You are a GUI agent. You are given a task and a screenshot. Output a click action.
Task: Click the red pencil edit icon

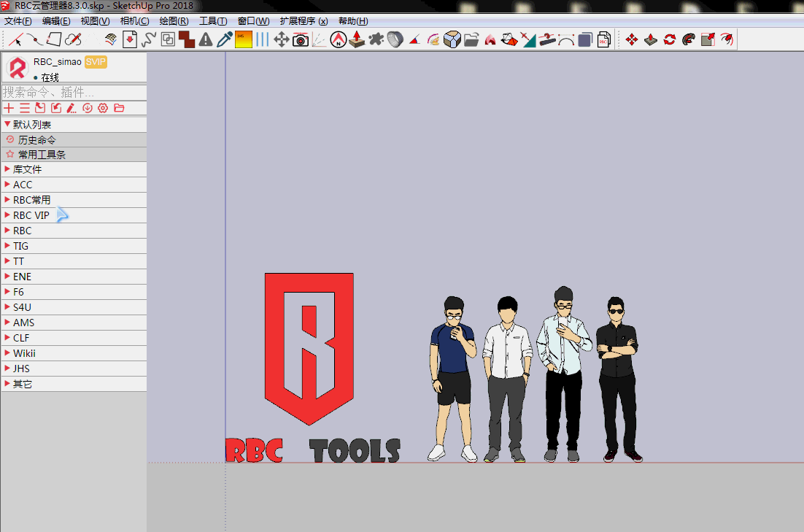pyautogui.click(x=71, y=108)
